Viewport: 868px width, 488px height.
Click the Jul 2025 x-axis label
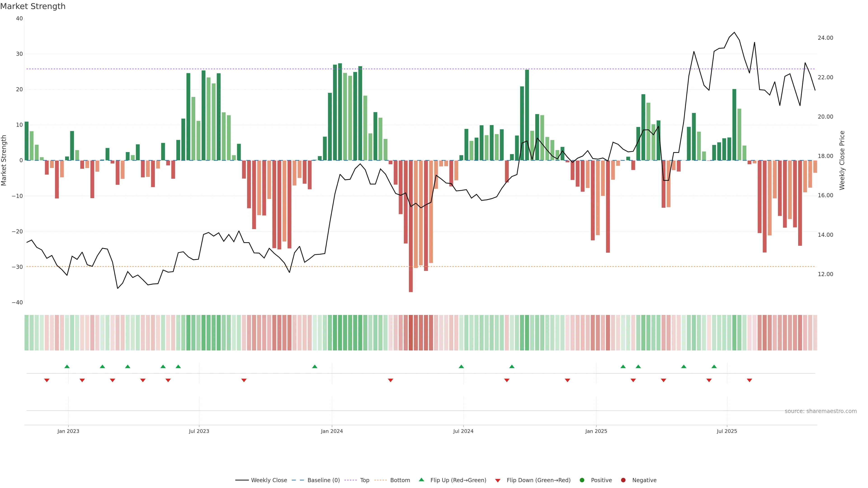[x=727, y=431]
